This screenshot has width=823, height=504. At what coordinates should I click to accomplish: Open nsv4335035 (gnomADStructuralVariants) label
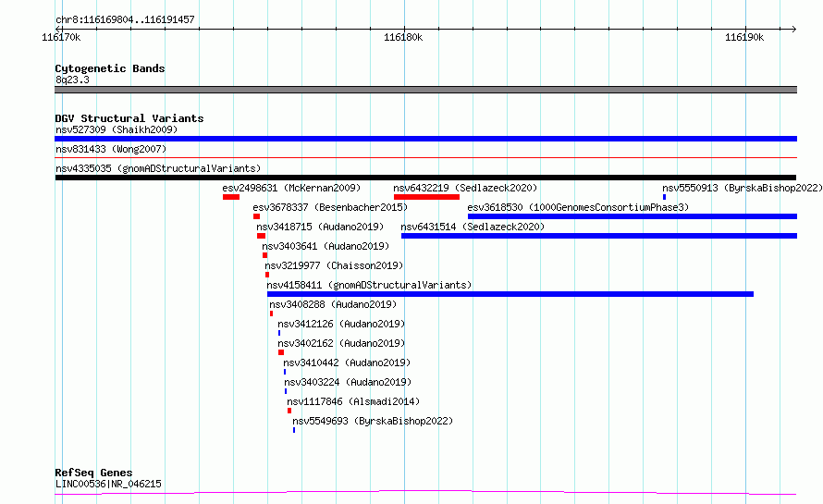158,168
